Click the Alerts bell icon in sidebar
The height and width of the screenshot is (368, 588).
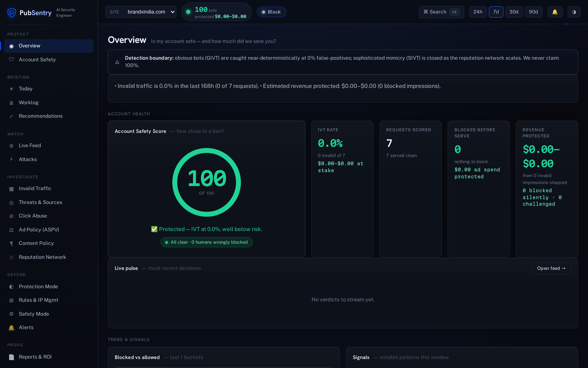[11, 328]
